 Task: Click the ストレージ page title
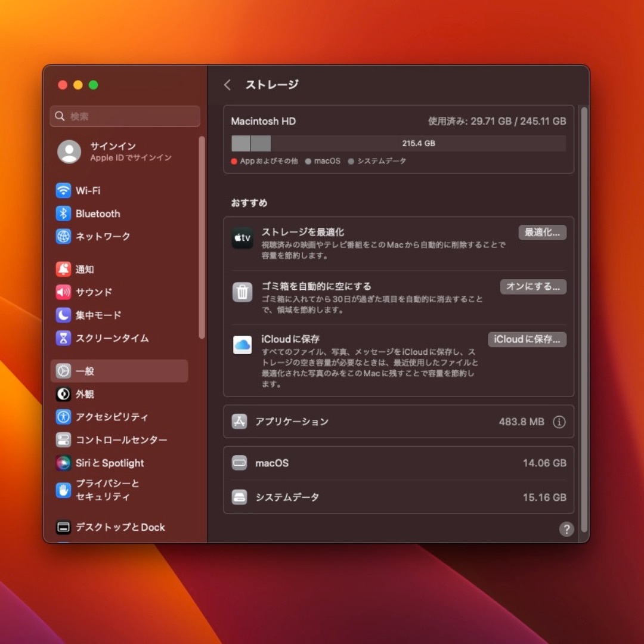pyautogui.click(x=272, y=85)
